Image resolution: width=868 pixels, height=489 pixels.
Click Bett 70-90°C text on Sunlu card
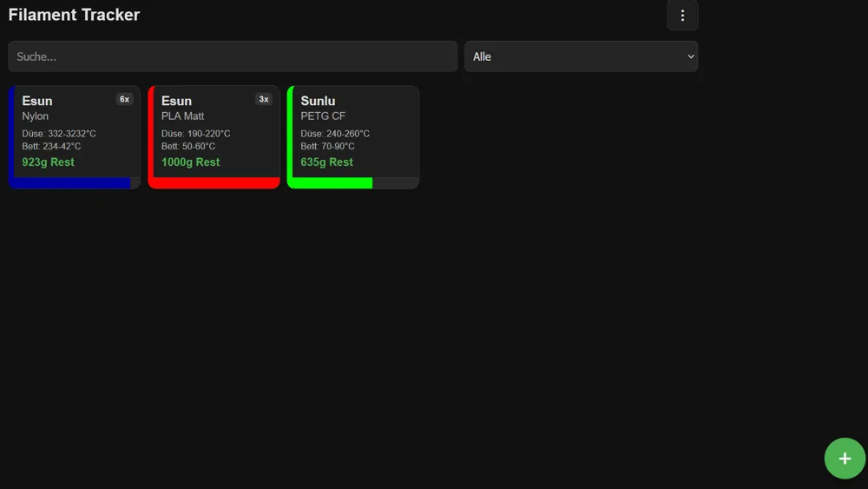coord(327,147)
